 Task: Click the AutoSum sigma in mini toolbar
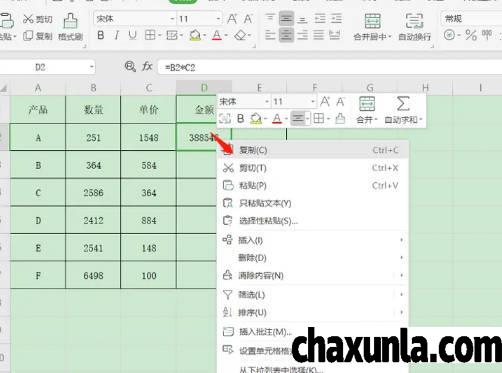click(403, 103)
